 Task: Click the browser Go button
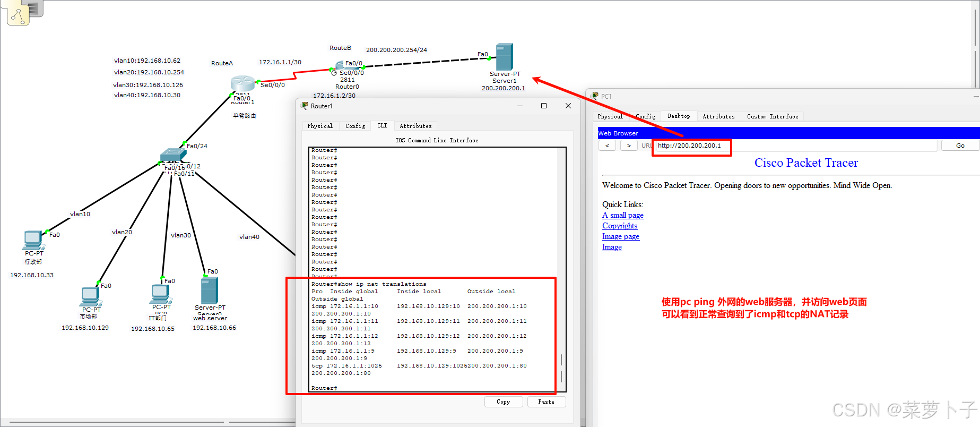(960, 146)
